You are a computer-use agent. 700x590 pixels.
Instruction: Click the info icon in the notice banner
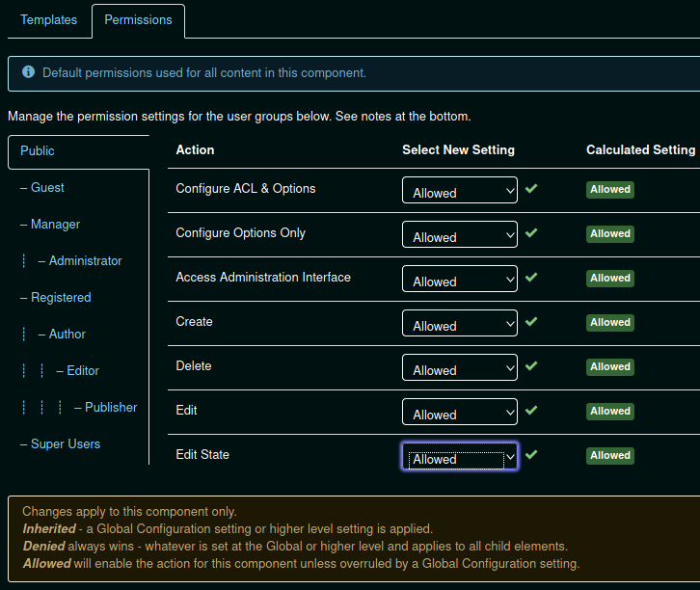click(28, 73)
